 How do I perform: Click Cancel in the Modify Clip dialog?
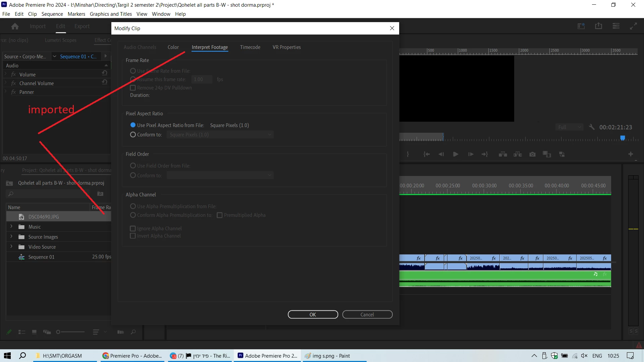(x=367, y=314)
